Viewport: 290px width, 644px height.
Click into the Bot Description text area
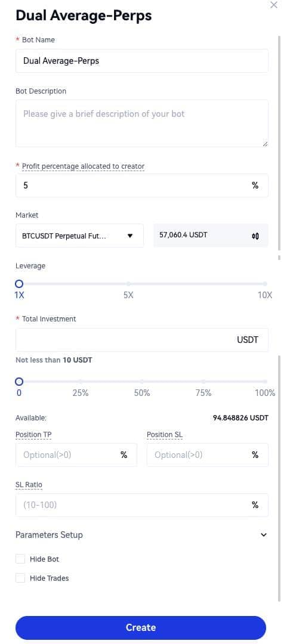coord(142,123)
